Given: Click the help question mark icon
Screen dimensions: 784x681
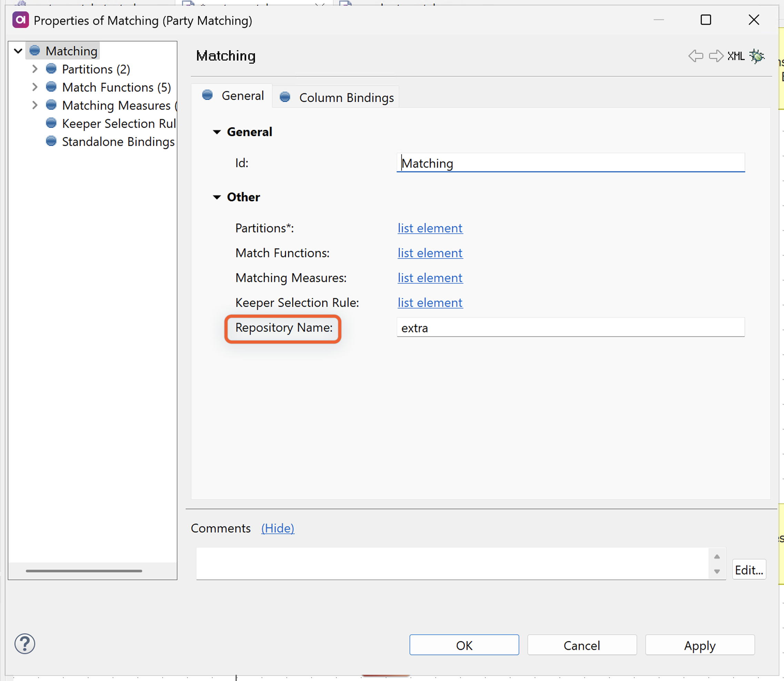Looking at the screenshot, I should 25,644.
